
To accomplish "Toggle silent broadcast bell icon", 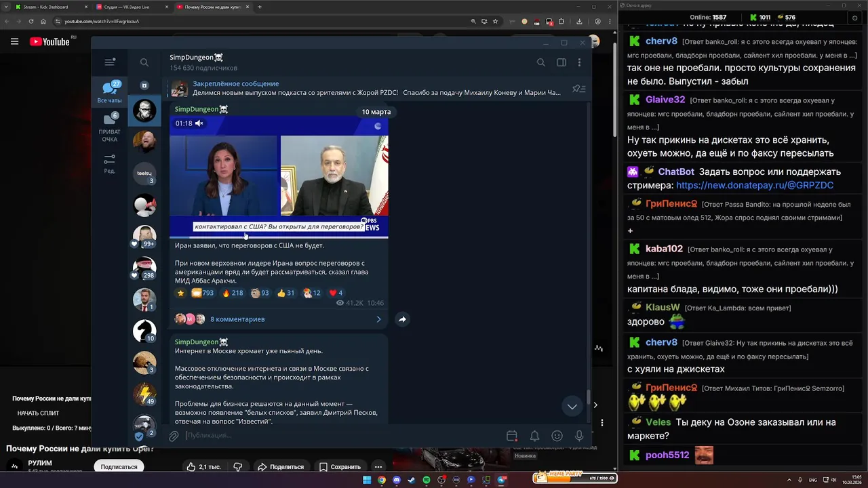I will pyautogui.click(x=534, y=436).
